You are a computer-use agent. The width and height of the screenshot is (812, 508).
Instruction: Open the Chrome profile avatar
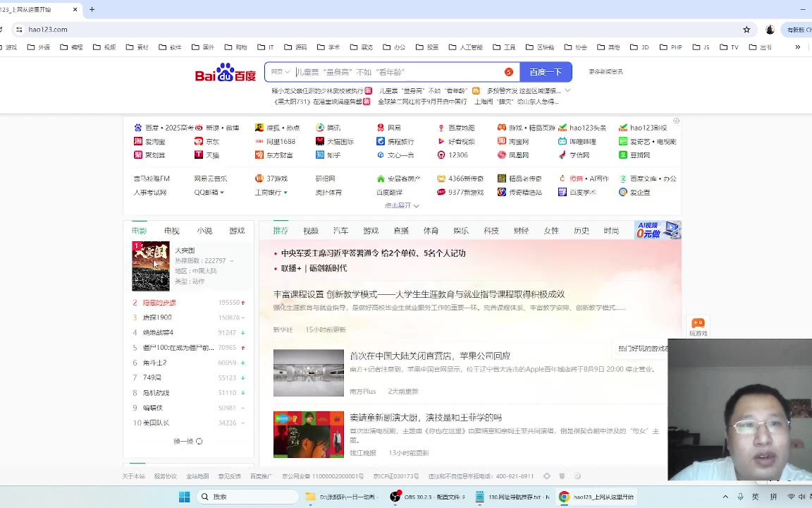(770, 30)
